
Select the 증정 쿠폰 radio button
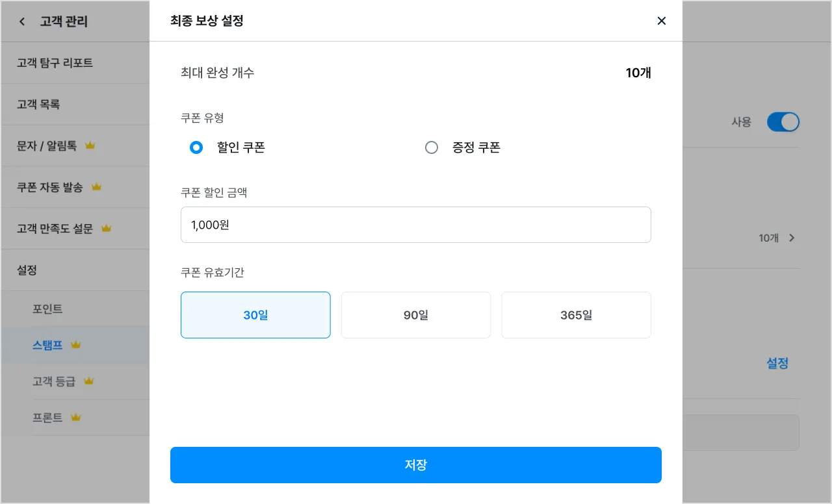(432, 147)
